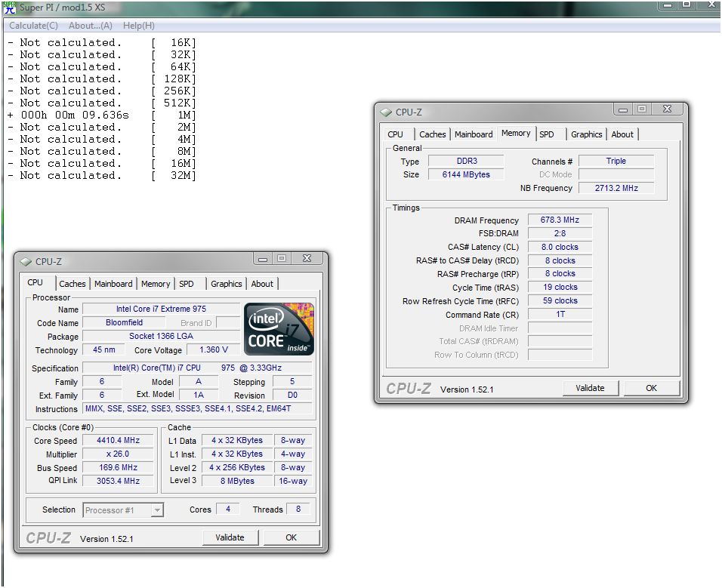The width and height of the screenshot is (722, 588).
Task: Click the Threads value 8
Action: pos(298,509)
